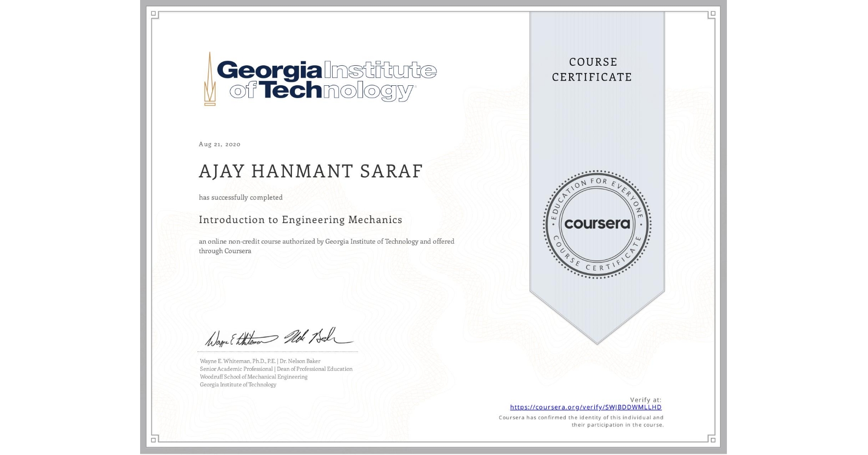868x455 pixels.
Task: Select the course title Introduction to Engineering Mechanics
Action: (300, 220)
